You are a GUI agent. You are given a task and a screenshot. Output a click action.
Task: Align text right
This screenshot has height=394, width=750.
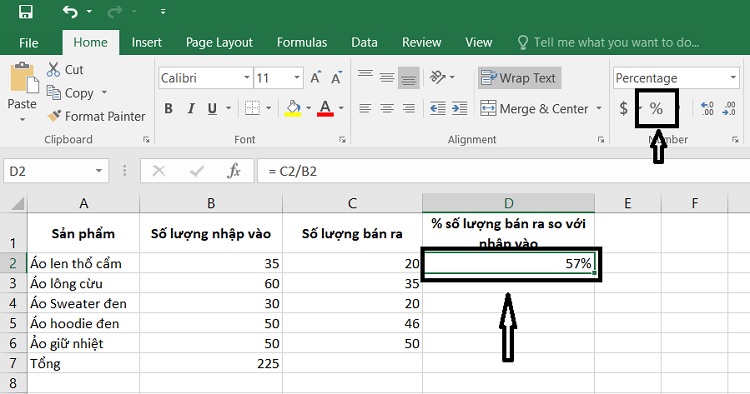408,109
